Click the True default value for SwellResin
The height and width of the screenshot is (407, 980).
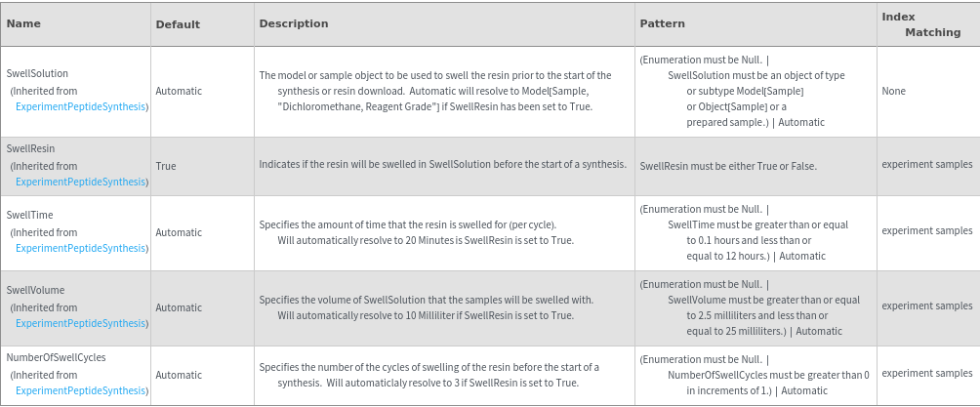coord(166,166)
